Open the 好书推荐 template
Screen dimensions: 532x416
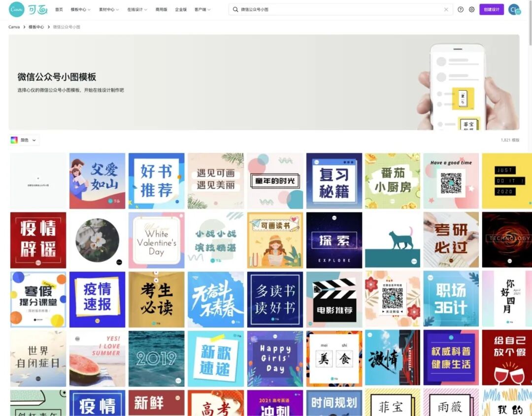coord(157,181)
